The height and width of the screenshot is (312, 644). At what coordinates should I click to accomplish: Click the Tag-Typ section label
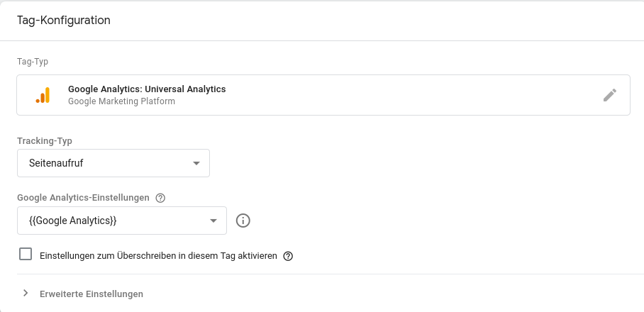[x=33, y=62]
